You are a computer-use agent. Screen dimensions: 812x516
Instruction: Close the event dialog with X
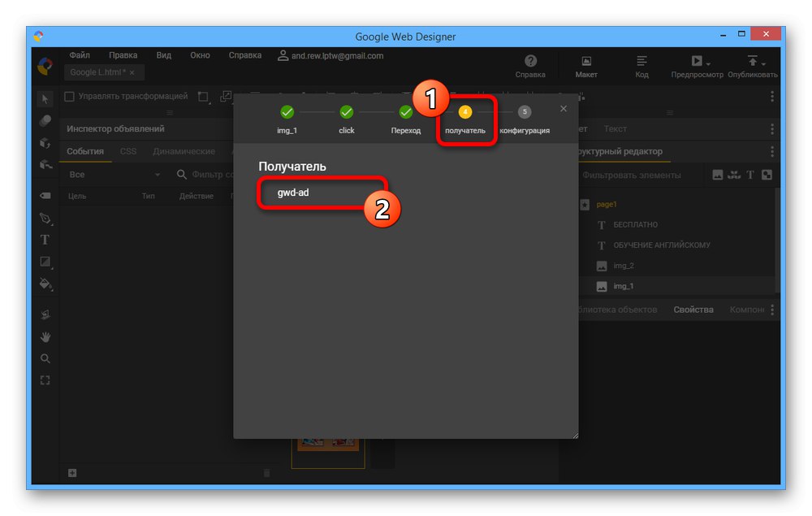[x=564, y=109]
